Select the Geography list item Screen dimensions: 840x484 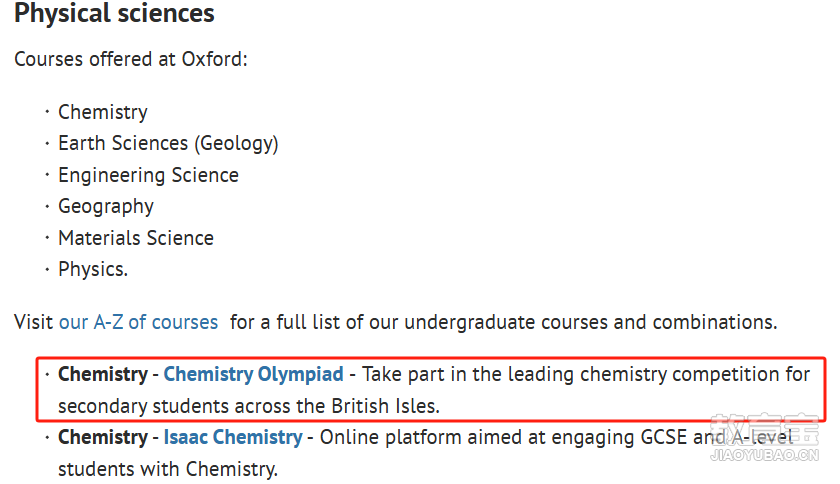point(106,206)
